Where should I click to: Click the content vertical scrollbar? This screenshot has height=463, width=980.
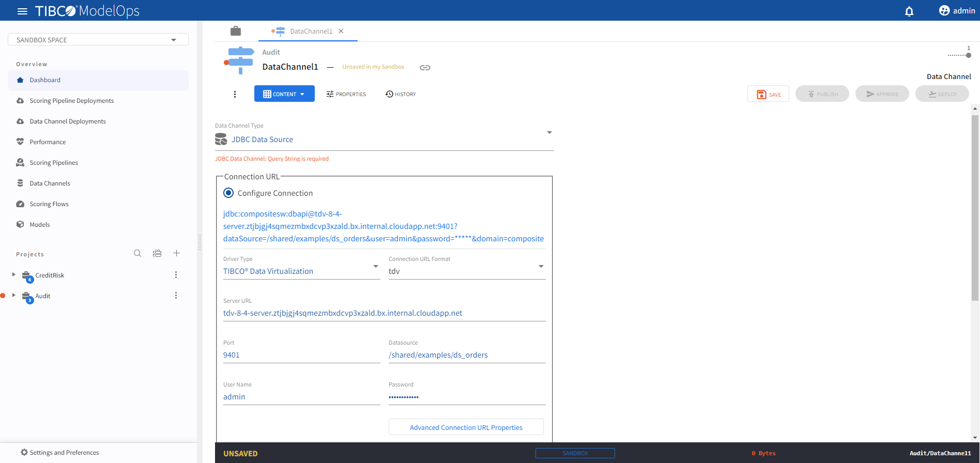(x=975, y=207)
